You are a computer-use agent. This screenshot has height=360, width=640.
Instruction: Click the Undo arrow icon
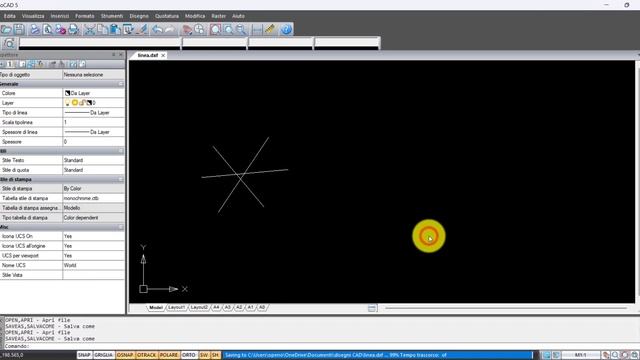point(157,29)
